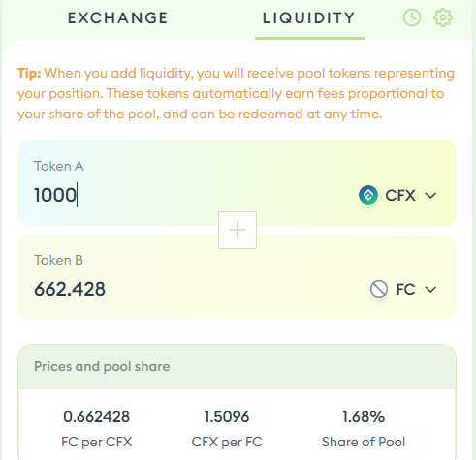This screenshot has height=460, width=476.
Task: Switch to the Exchange tab
Action: click(x=117, y=17)
